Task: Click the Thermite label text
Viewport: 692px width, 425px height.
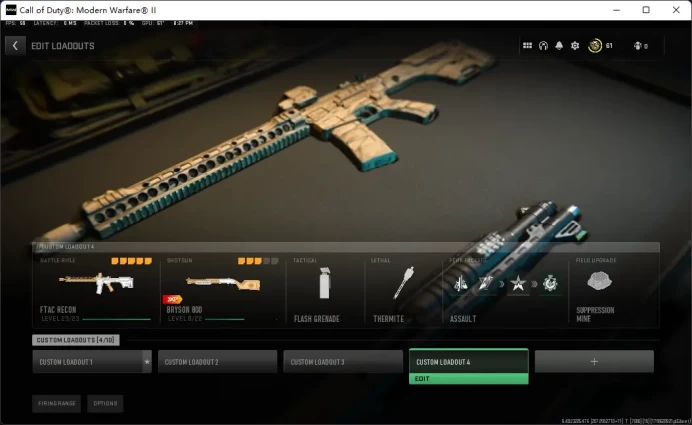Action: point(388,319)
